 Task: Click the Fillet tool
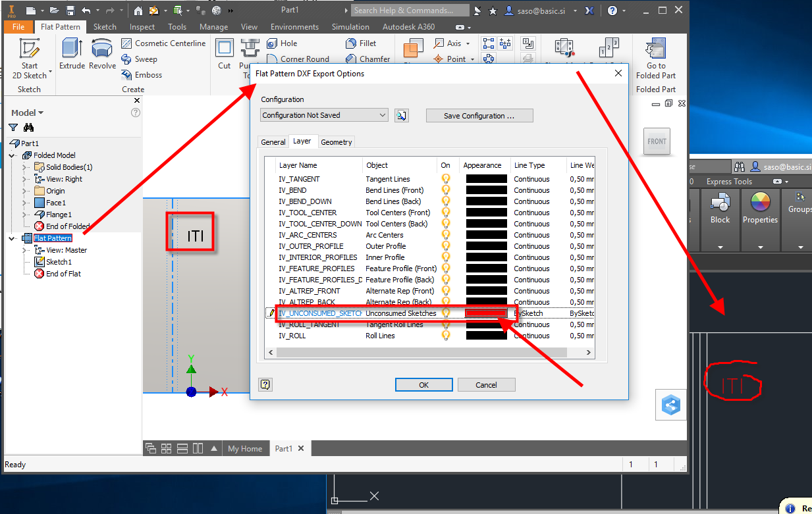[x=361, y=43]
